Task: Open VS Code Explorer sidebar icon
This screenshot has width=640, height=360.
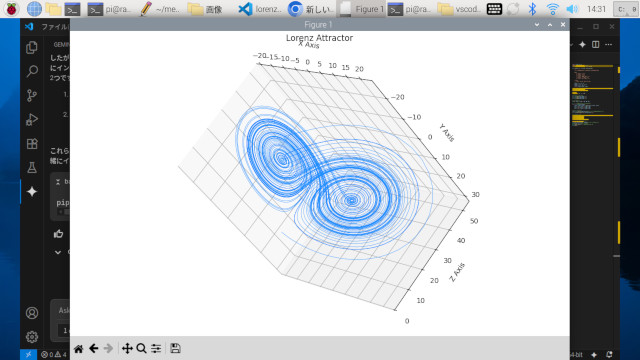Action: pos(32,47)
